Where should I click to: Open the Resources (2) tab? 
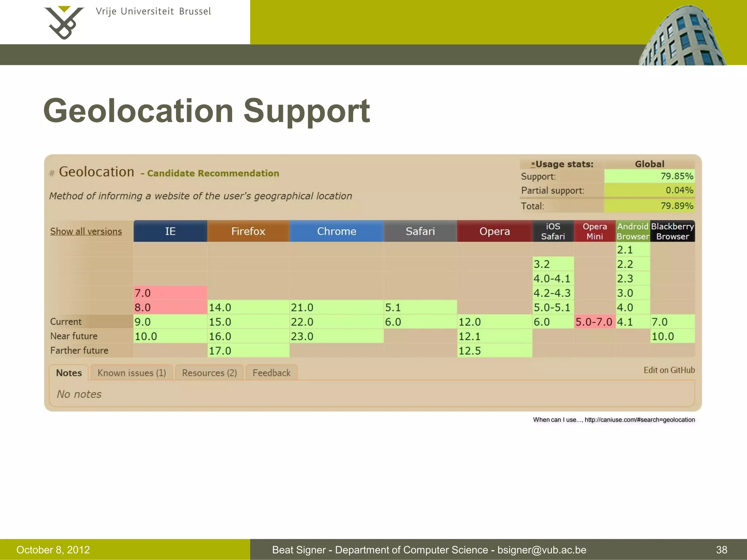click(x=209, y=373)
